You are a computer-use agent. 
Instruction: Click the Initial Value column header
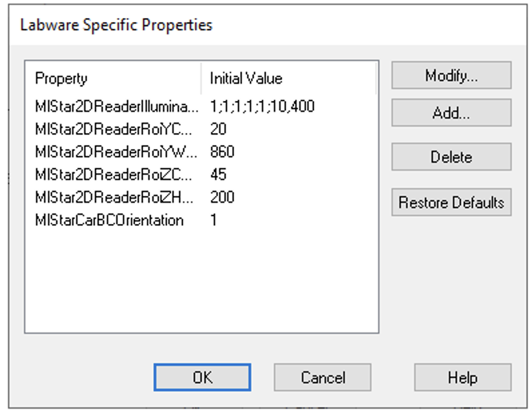click(x=246, y=78)
